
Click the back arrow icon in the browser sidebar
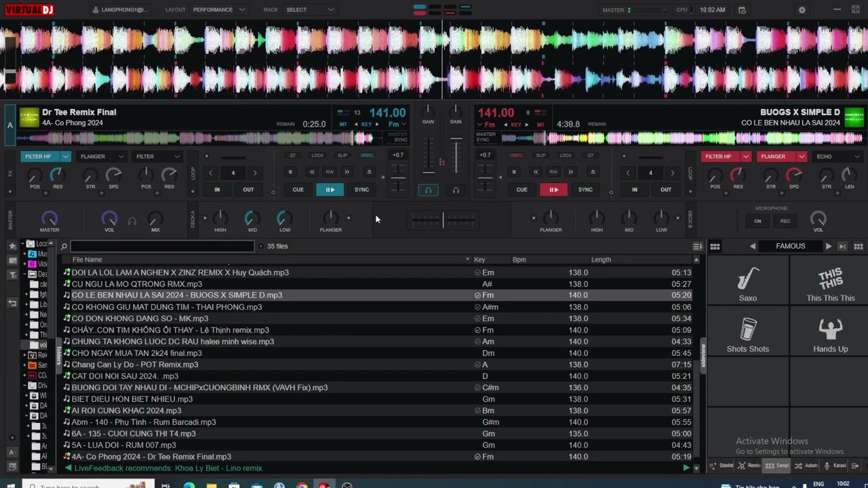coord(12,303)
